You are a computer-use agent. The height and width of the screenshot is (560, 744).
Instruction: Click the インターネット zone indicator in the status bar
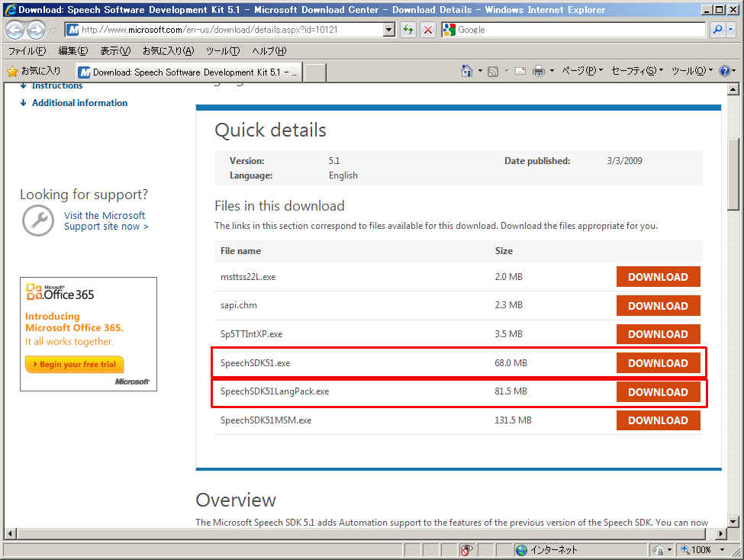point(546,550)
